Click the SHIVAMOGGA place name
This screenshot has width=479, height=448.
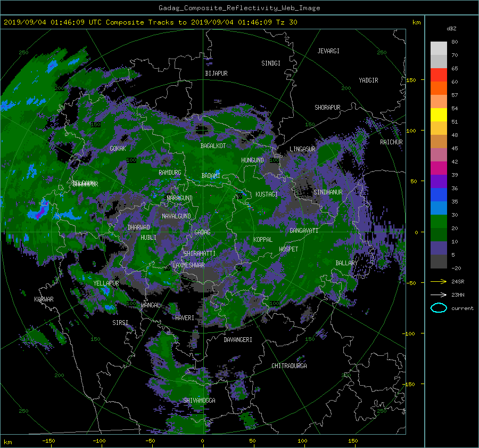pyautogui.click(x=199, y=401)
